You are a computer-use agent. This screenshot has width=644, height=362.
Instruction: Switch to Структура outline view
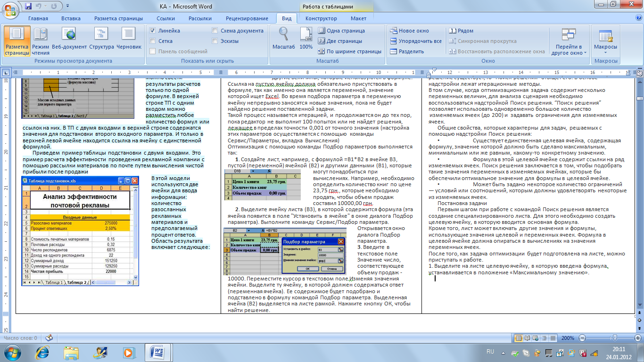coord(101,41)
